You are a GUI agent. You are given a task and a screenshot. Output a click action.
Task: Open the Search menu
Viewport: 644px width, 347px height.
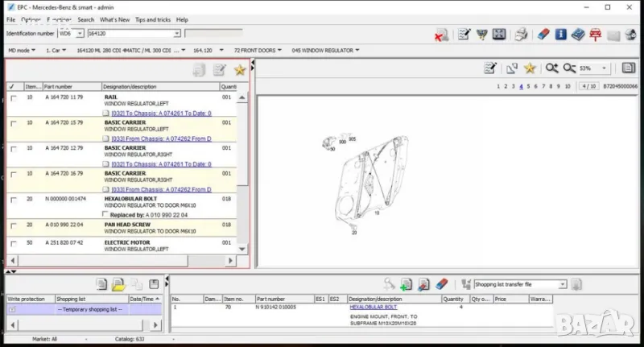(x=85, y=19)
